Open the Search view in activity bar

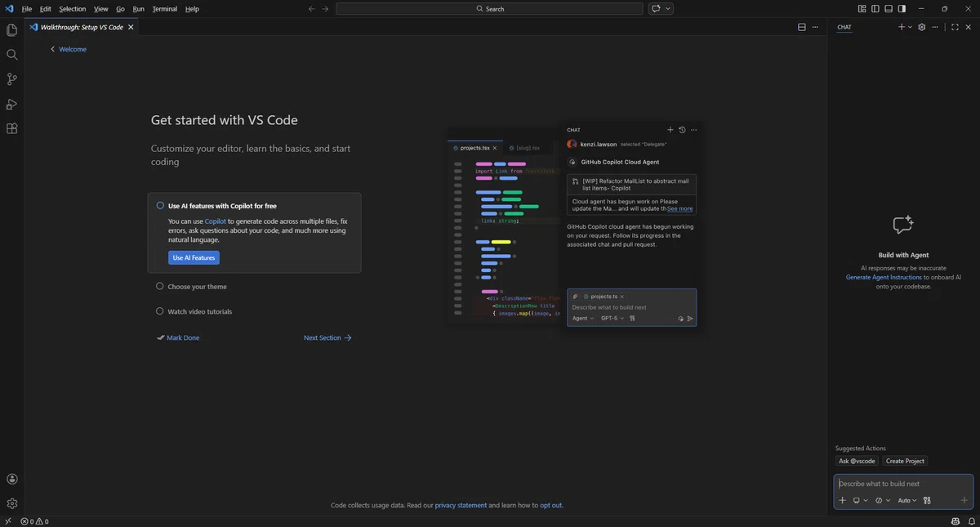(x=11, y=55)
